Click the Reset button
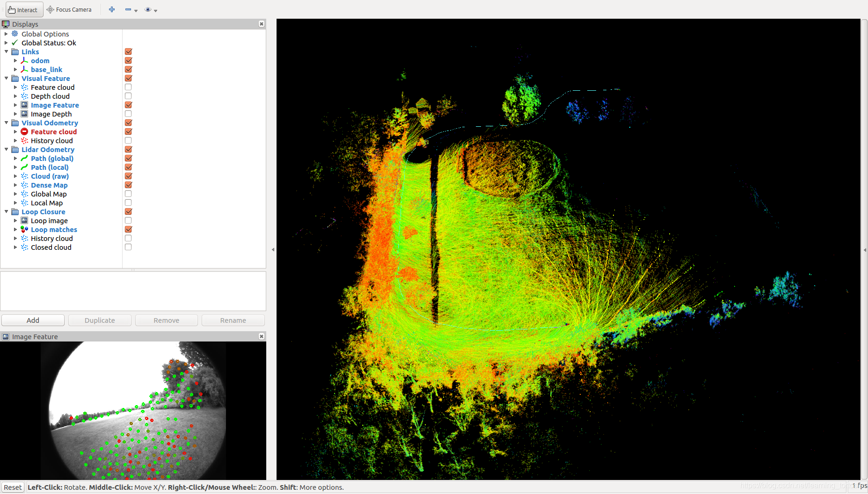 [13, 487]
